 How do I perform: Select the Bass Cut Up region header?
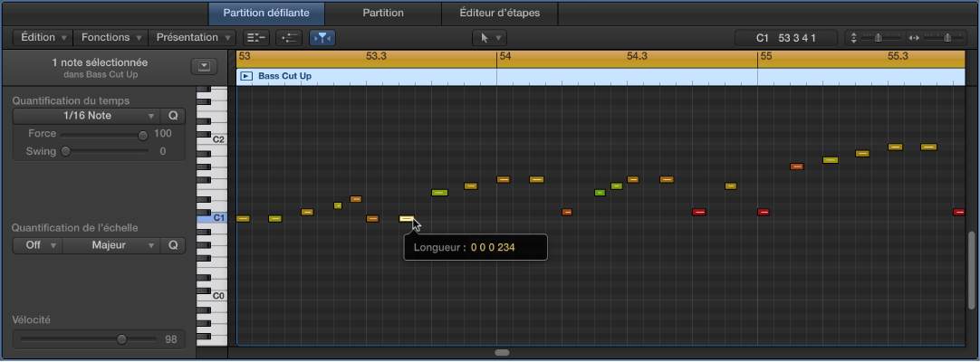click(x=602, y=76)
